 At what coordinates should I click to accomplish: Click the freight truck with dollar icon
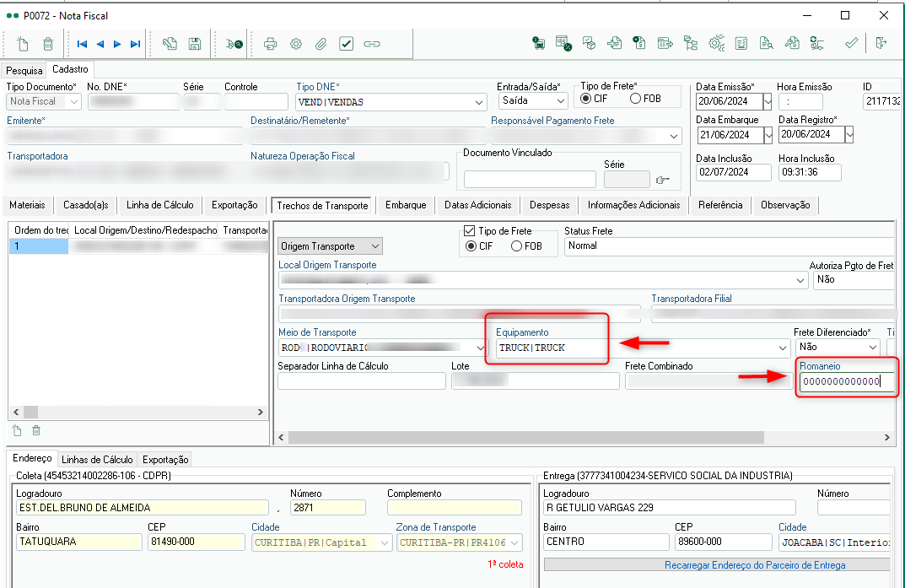click(x=538, y=43)
